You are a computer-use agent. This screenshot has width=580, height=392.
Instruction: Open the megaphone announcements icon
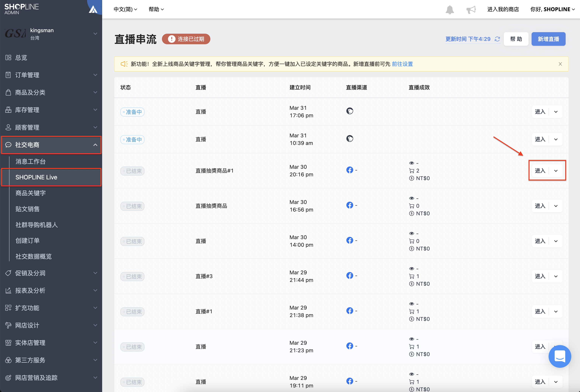point(471,10)
